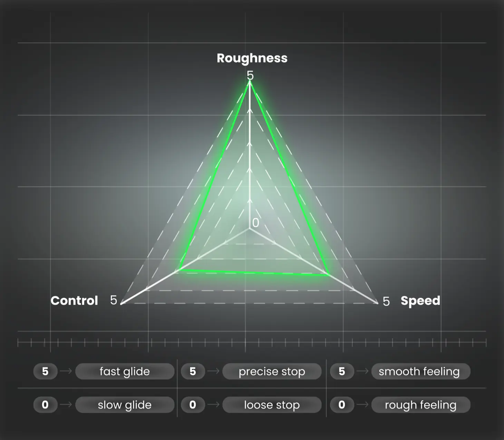Click the green data point on Speed axis
This screenshot has width=504, height=440.
coord(328,275)
